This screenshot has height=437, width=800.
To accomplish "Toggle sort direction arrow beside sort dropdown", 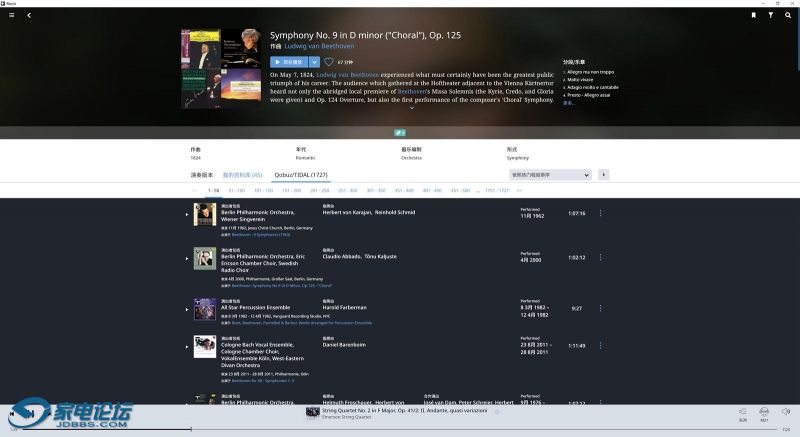I will pyautogui.click(x=604, y=175).
